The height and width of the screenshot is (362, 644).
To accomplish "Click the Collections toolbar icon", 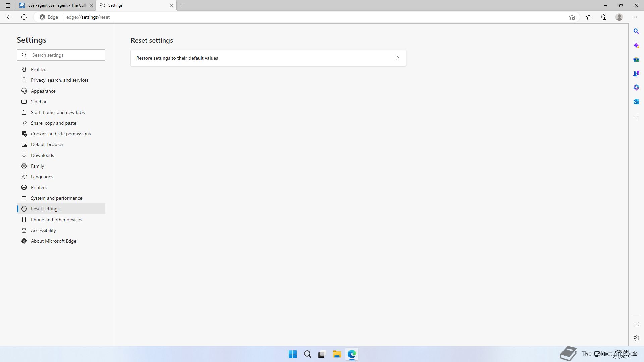I will 604,17.
